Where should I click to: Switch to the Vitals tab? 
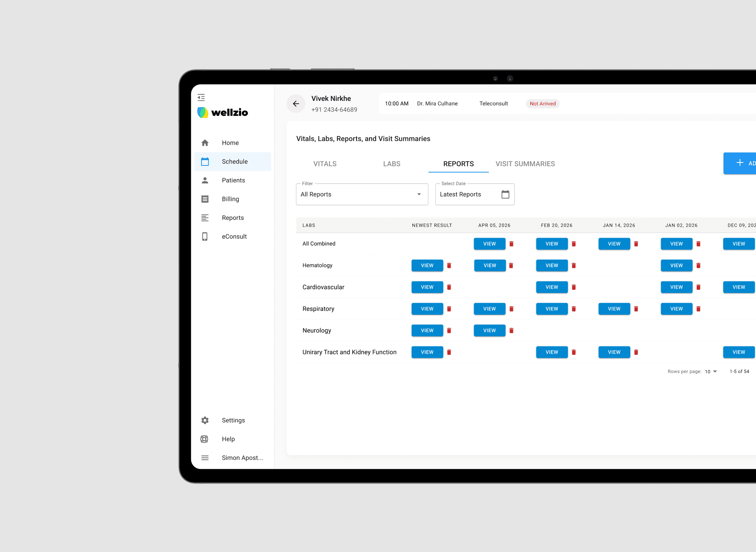pyautogui.click(x=325, y=164)
